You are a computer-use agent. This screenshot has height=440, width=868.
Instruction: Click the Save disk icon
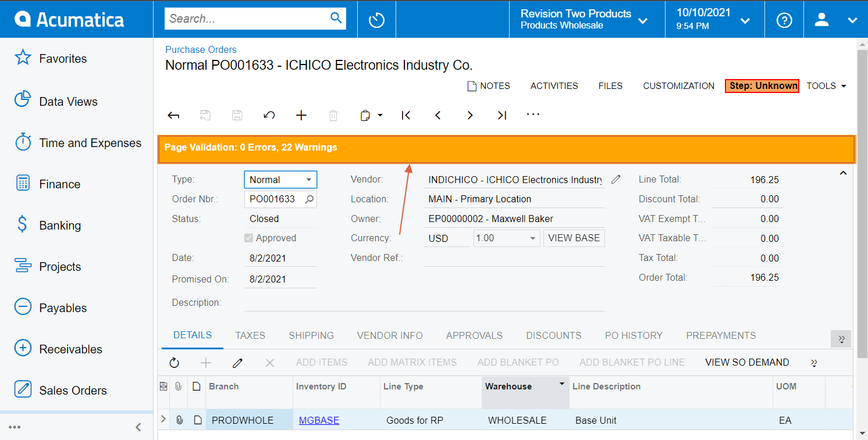(237, 115)
